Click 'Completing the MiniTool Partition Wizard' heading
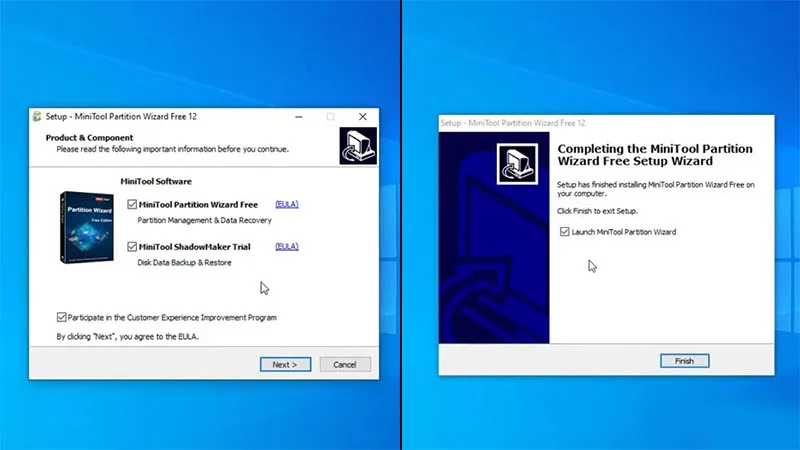The height and width of the screenshot is (450, 800). [655, 155]
